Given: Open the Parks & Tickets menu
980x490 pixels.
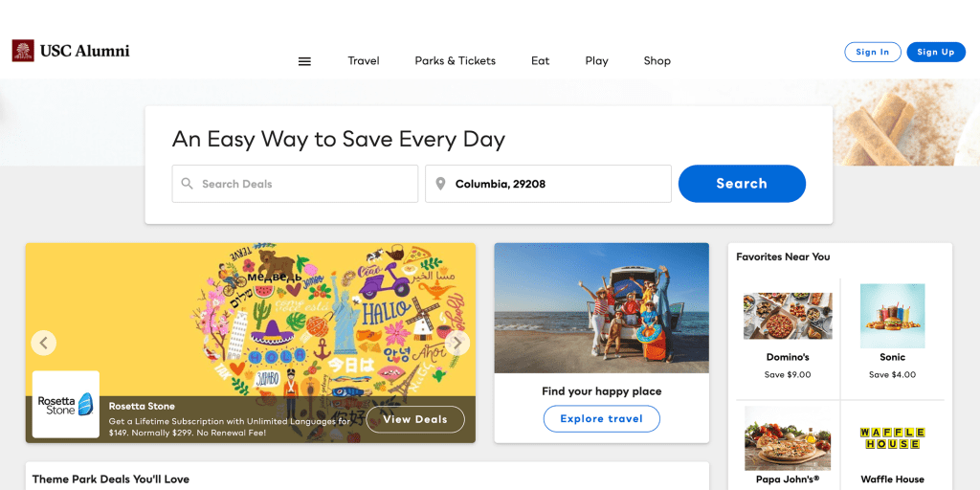Looking at the screenshot, I should point(455,60).
